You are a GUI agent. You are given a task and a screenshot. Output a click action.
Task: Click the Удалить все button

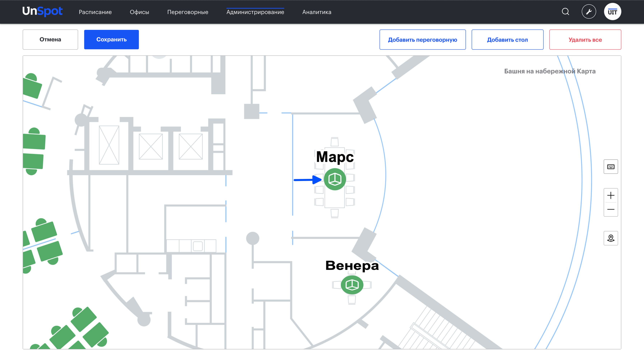[585, 40]
